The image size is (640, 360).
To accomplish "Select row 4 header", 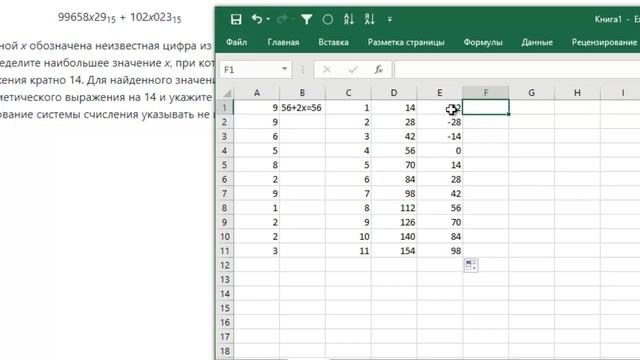I will point(225,151).
